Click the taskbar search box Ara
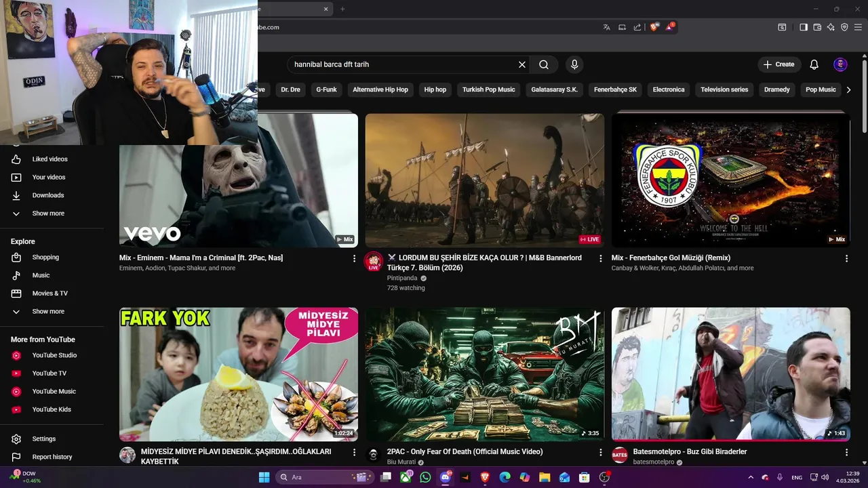Screen dimensions: 868x488 point(326,477)
